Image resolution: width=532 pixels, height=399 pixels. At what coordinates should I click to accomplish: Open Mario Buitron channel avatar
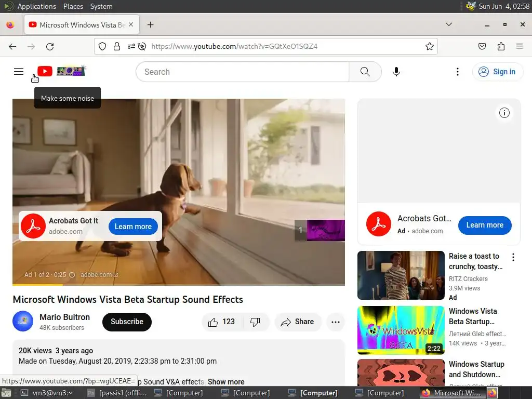(23, 321)
